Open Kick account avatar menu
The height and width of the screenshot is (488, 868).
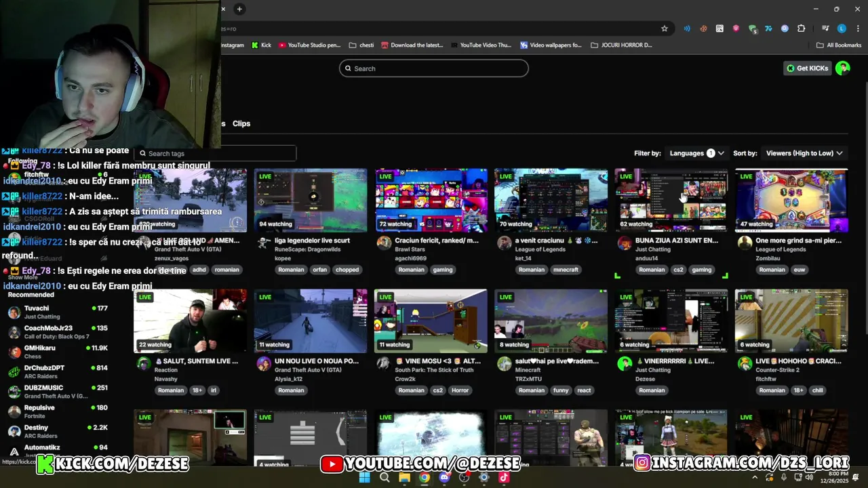843,68
